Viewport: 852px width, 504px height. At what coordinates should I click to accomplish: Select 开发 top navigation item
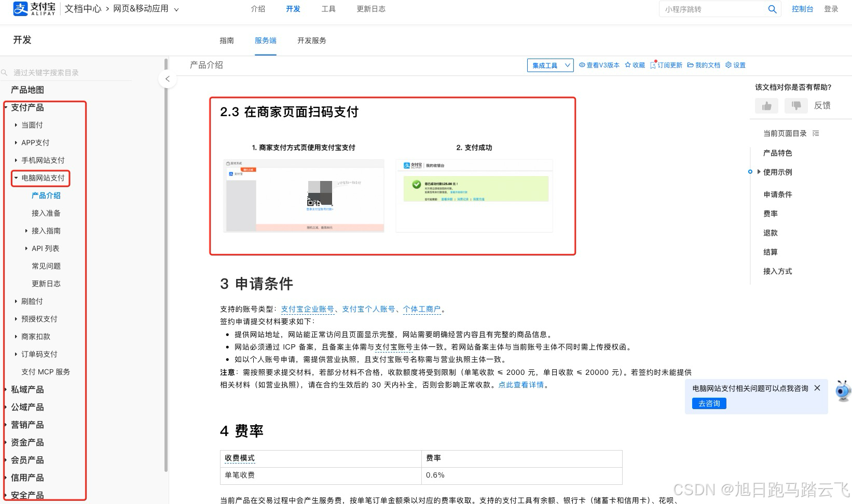click(293, 9)
